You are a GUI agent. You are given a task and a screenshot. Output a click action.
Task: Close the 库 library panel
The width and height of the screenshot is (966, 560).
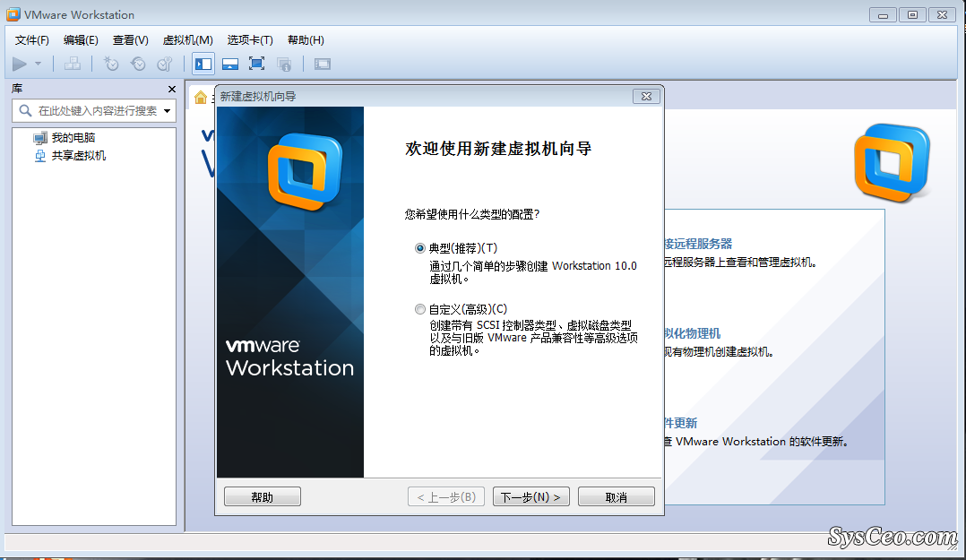[172, 90]
